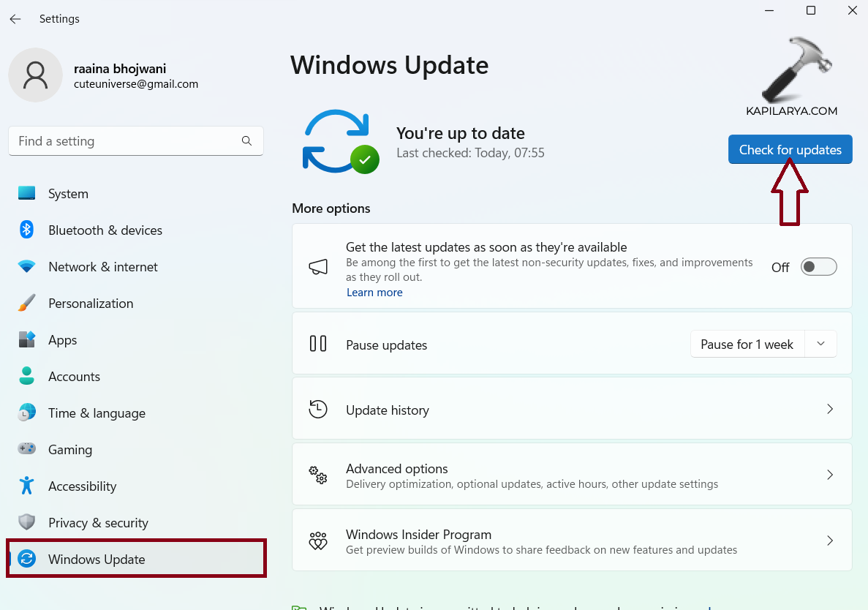Open Windows Insider Program chevron
Screen dimensions: 868x610
coord(829,541)
